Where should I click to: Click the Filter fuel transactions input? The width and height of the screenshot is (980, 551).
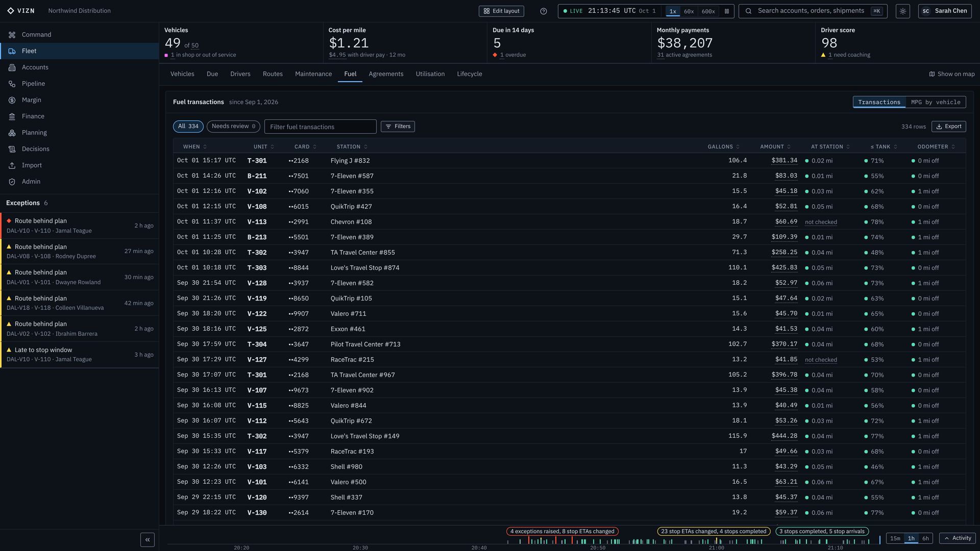pos(321,127)
